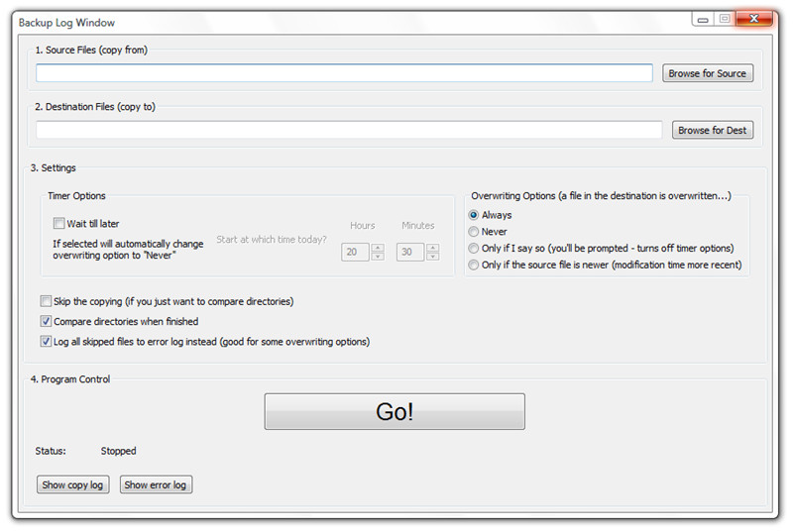Click the Browse for Dest button

(713, 130)
